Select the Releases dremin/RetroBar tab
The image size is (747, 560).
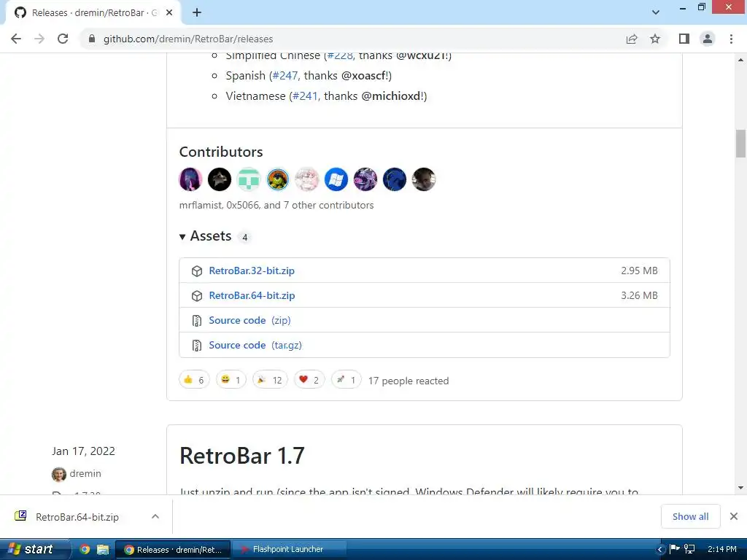point(93,13)
